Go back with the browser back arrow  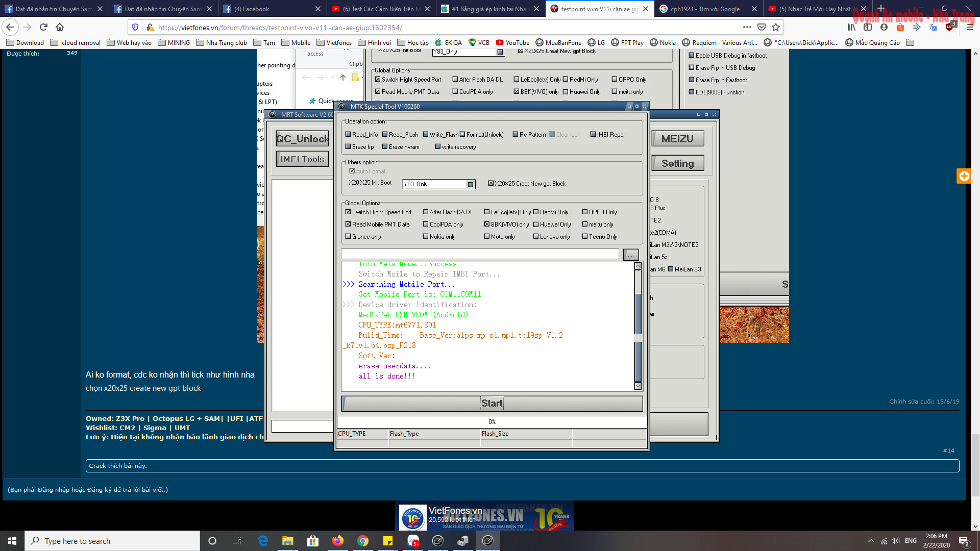(11, 27)
